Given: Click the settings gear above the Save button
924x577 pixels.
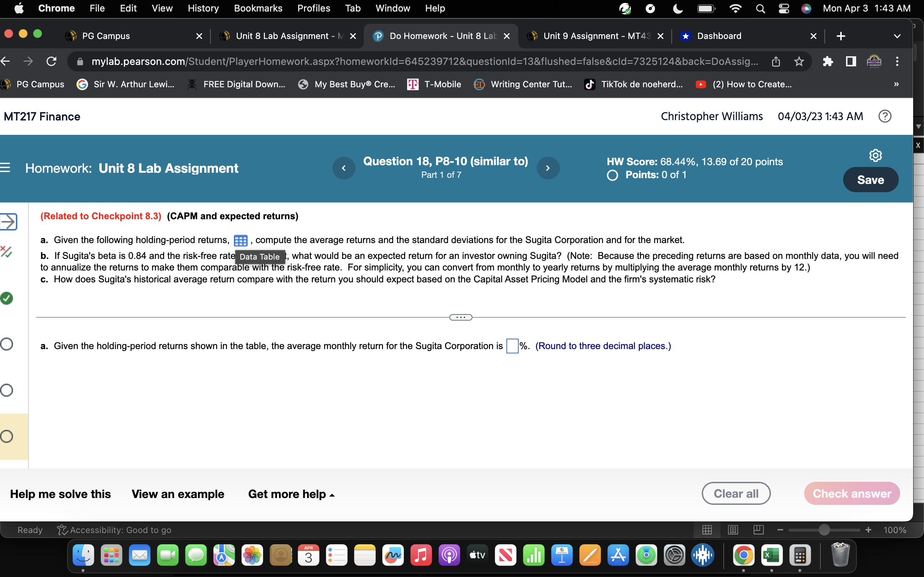Looking at the screenshot, I should pos(875,155).
